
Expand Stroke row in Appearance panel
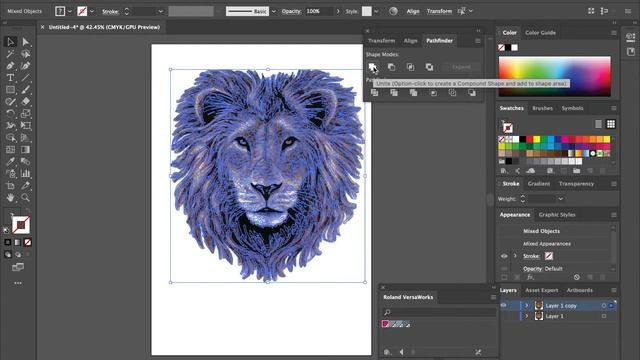click(x=515, y=256)
